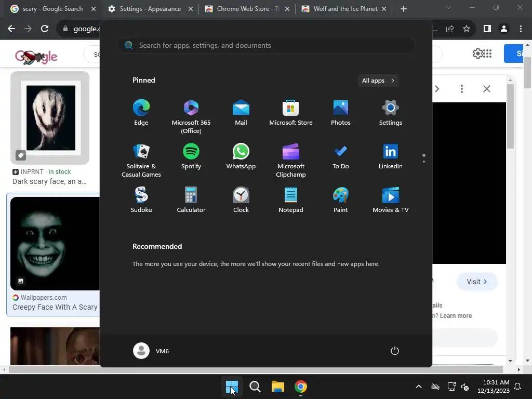Switch to scary - Google Search tab
Screen dimensions: 532x399
53,9
